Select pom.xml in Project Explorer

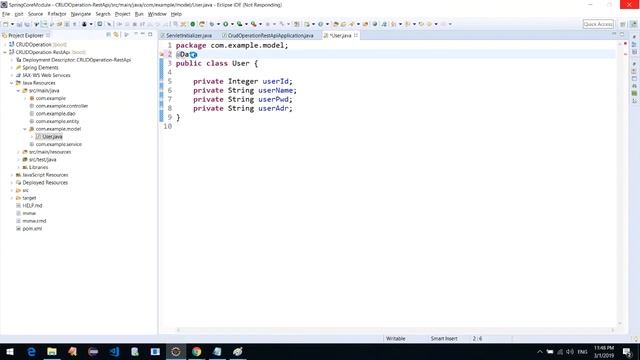click(x=32, y=229)
